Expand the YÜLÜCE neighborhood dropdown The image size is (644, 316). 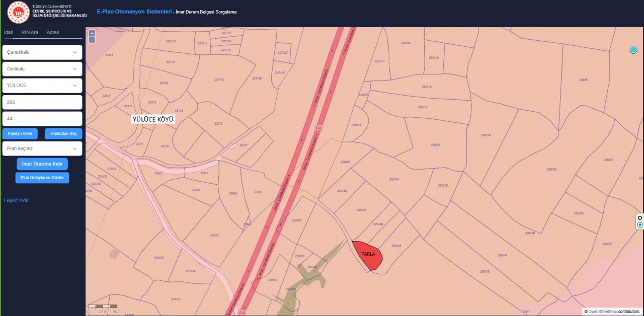pos(42,86)
